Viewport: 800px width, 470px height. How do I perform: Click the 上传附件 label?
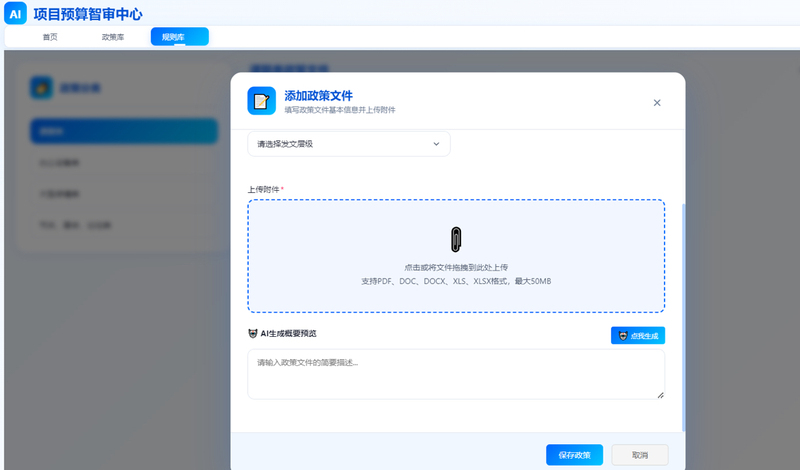(263, 189)
